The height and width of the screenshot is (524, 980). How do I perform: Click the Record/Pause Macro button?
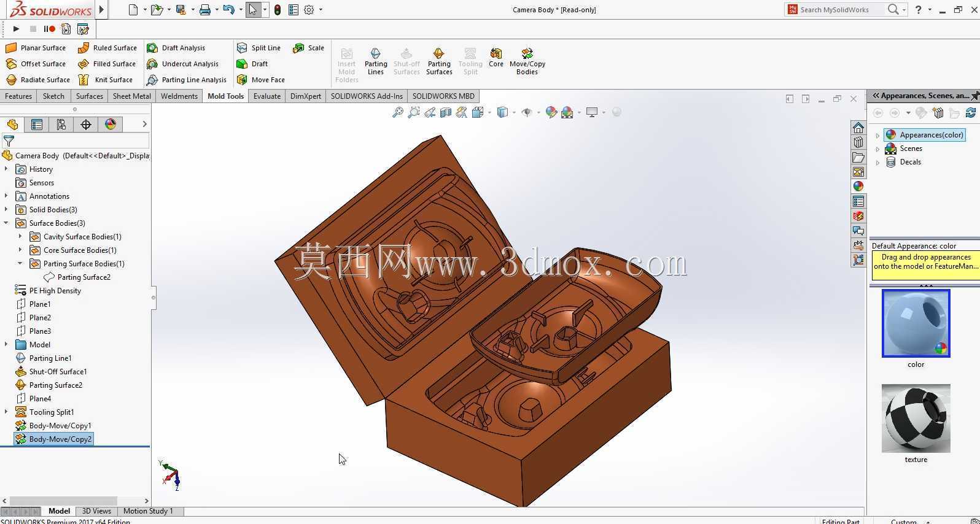[50, 29]
